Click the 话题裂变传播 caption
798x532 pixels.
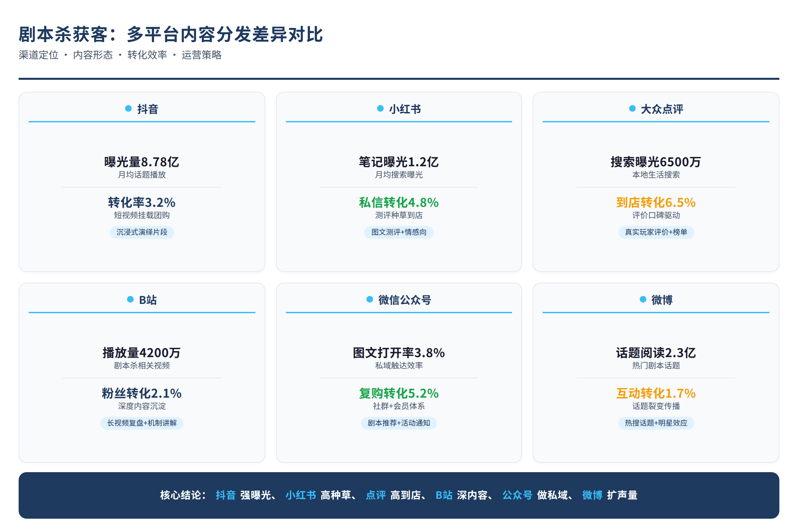(x=656, y=406)
